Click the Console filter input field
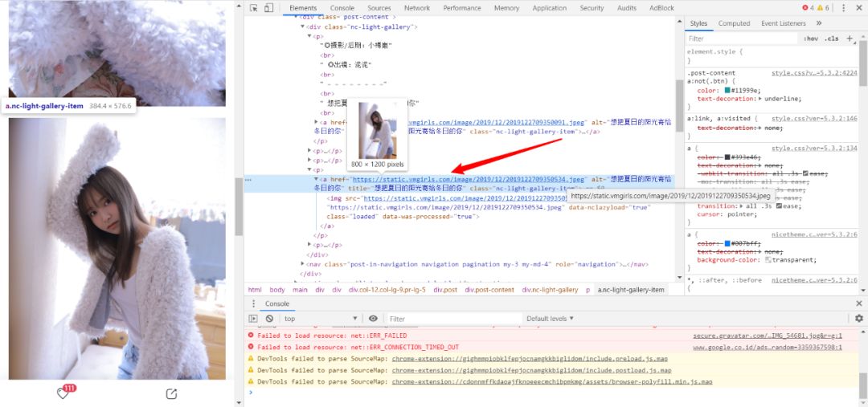The height and width of the screenshot is (407, 868). click(454, 319)
